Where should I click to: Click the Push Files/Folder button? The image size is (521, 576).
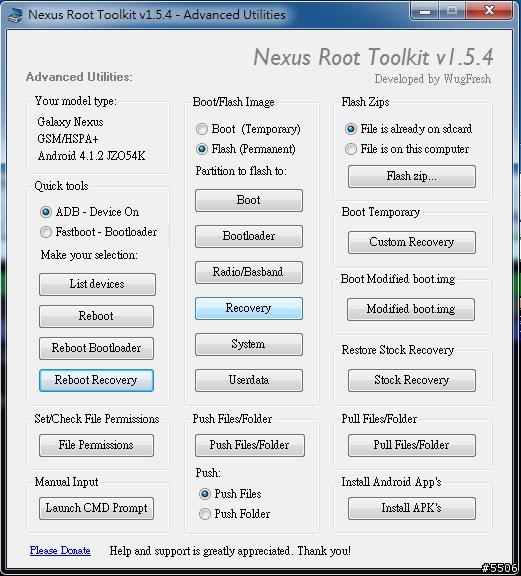[249, 445]
